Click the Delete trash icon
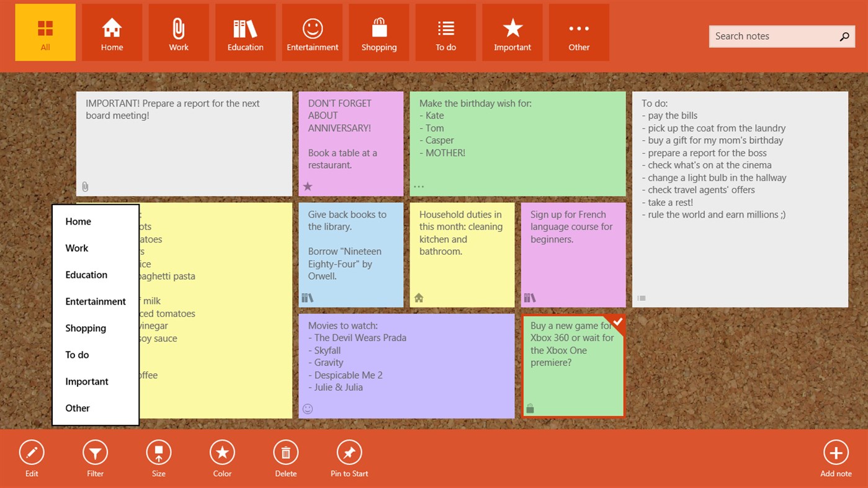Screen dimensions: 868x488 point(285,452)
